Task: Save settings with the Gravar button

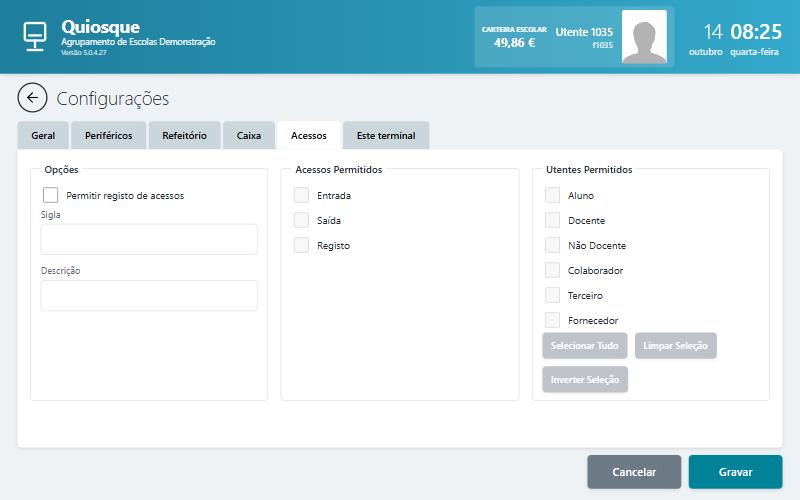Action: [x=735, y=472]
